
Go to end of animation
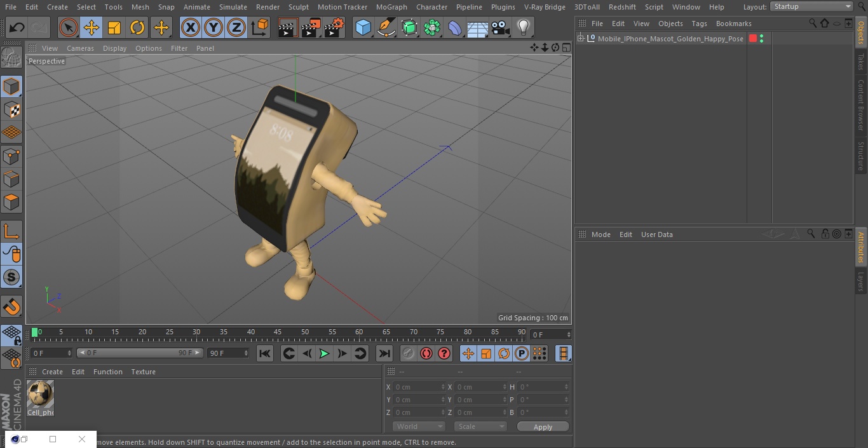pos(384,353)
